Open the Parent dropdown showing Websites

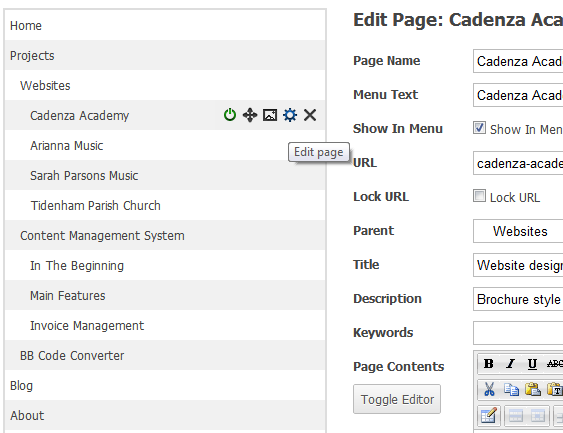pos(518,231)
